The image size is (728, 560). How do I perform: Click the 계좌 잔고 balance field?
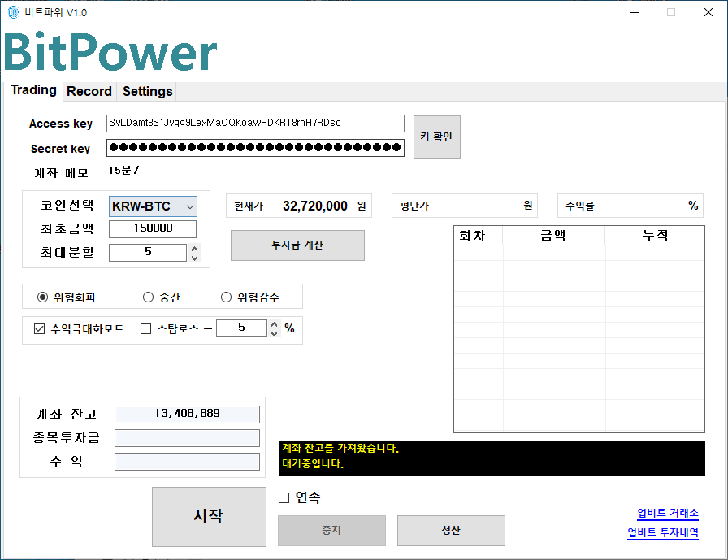187,415
